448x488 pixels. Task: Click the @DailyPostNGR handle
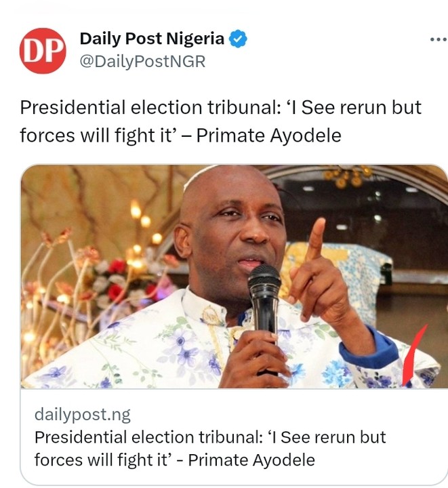pyautogui.click(x=142, y=62)
